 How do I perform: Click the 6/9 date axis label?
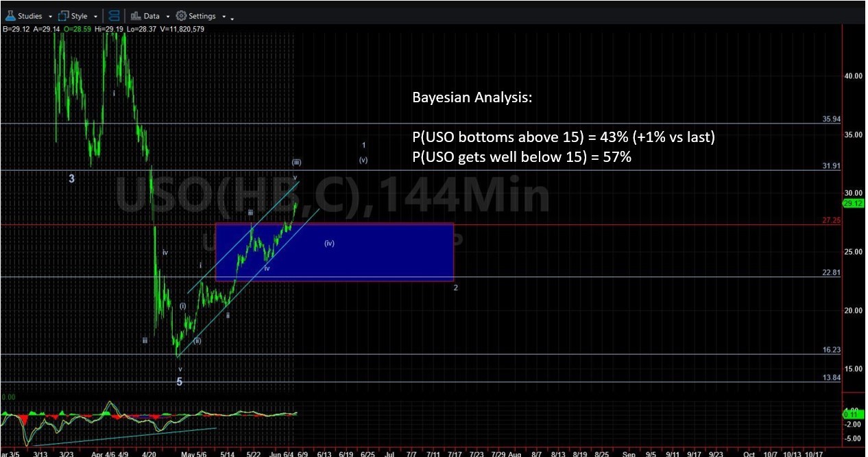point(302,454)
